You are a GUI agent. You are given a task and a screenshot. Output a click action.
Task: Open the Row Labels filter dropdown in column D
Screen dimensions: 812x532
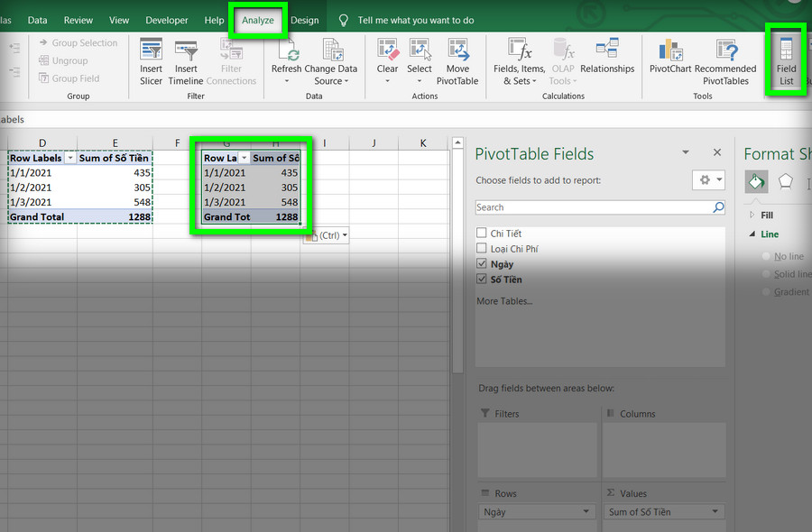tap(69, 158)
